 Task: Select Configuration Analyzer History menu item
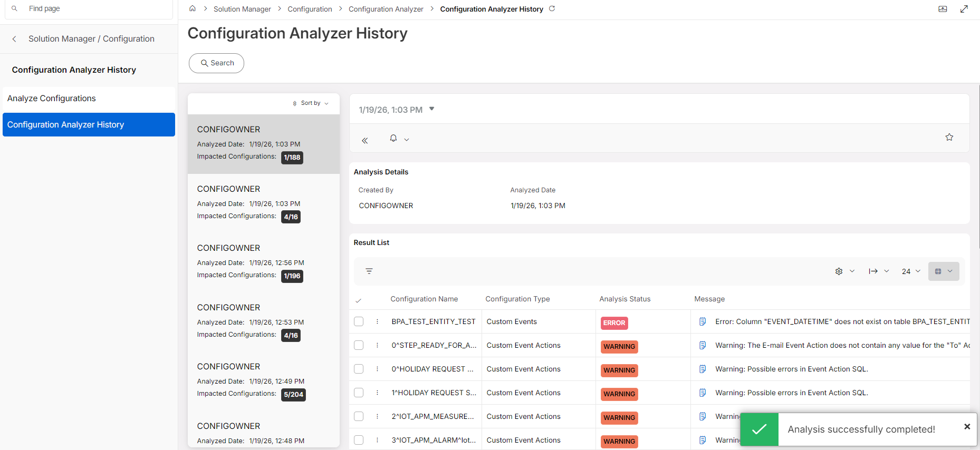pos(89,125)
